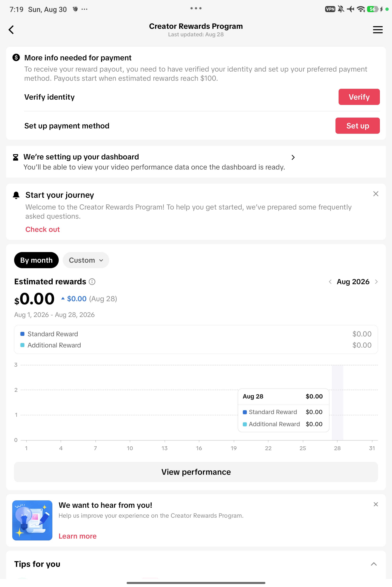Go to previous month before Aug 2026
This screenshot has height=587, width=392.
point(330,282)
